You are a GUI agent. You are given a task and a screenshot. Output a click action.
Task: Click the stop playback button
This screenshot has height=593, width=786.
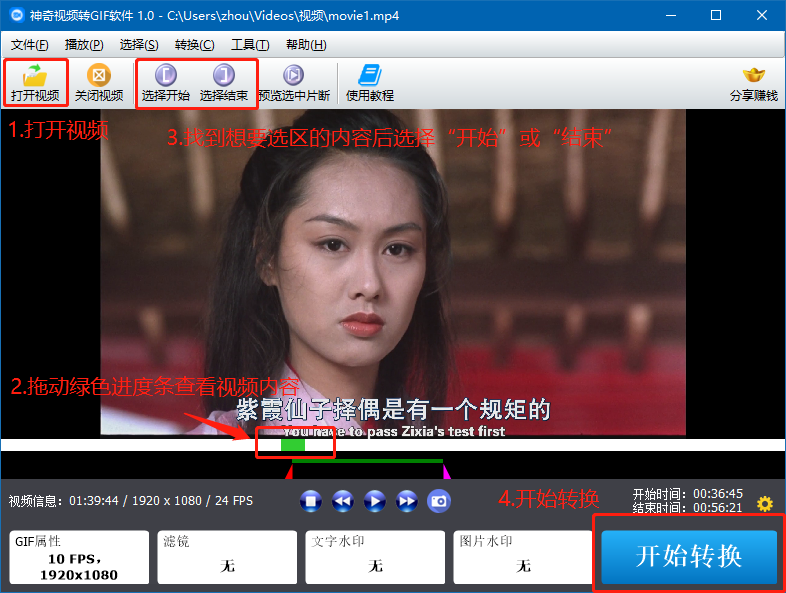311,501
